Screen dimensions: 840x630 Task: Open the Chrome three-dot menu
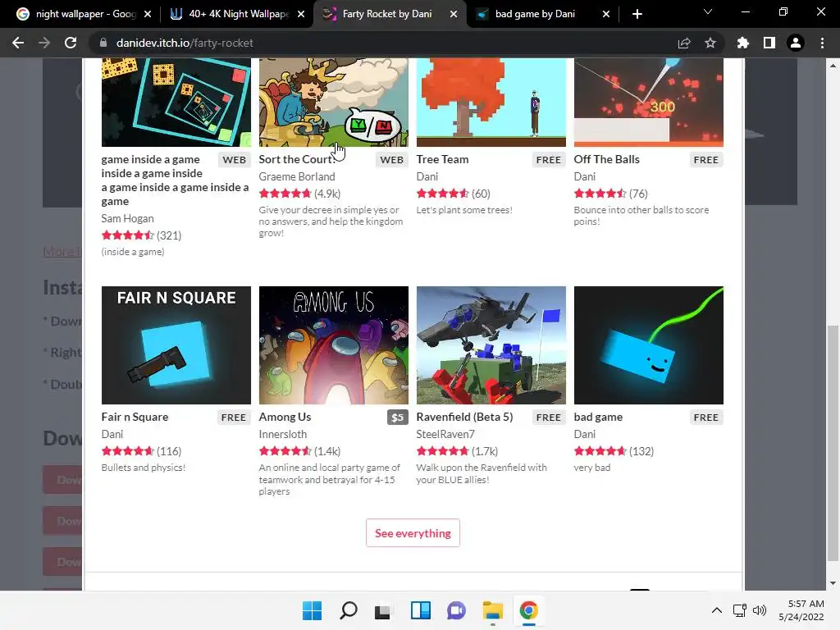tap(822, 43)
